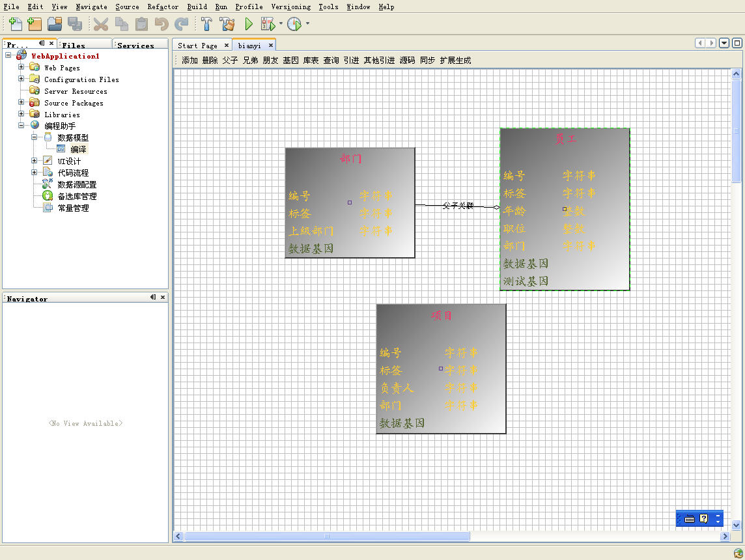Collapse the 数据模型 tree node
745x560 pixels.
35,137
